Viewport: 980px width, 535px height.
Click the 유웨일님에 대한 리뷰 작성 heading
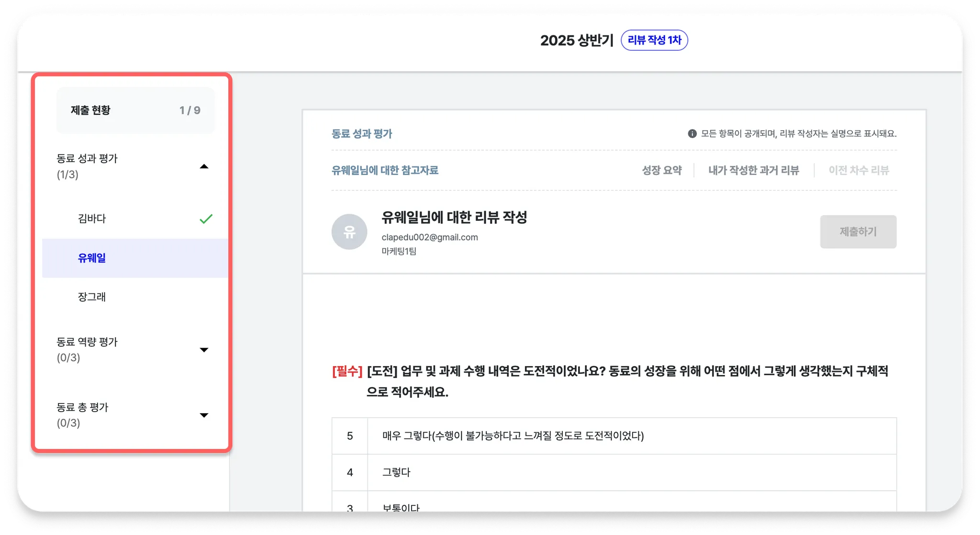454,218
